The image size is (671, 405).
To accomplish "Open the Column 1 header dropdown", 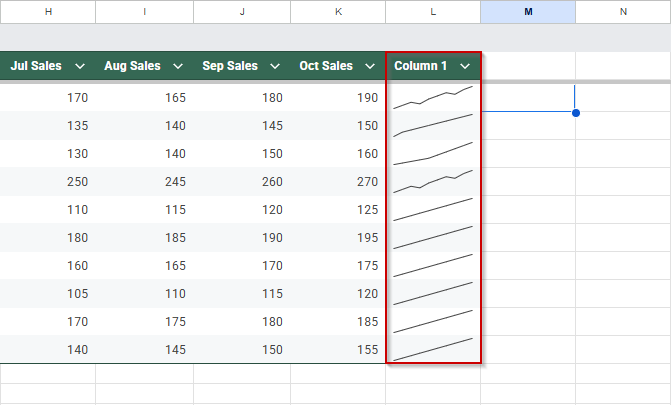I will pos(465,66).
